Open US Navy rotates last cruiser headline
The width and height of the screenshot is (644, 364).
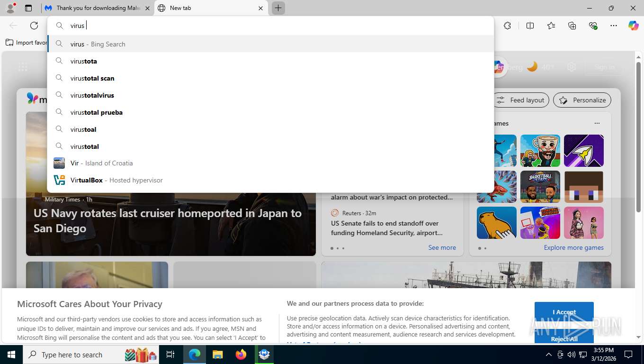(168, 221)
